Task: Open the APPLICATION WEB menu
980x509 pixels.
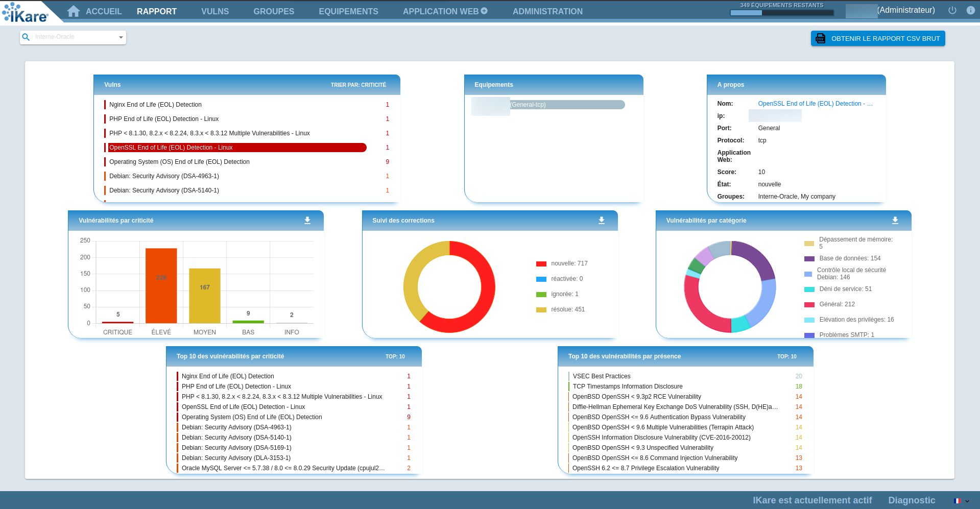Action: coord(441,11)
